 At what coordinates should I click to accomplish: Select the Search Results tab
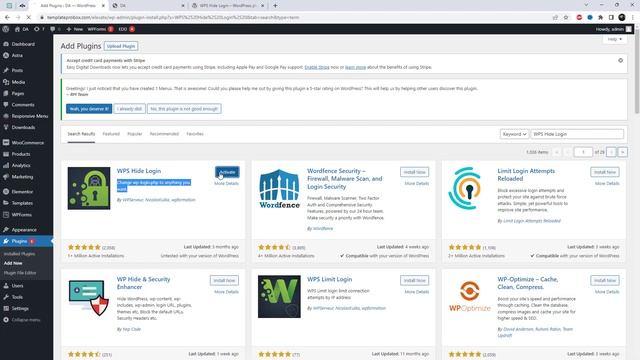click(x=81, y=134)
